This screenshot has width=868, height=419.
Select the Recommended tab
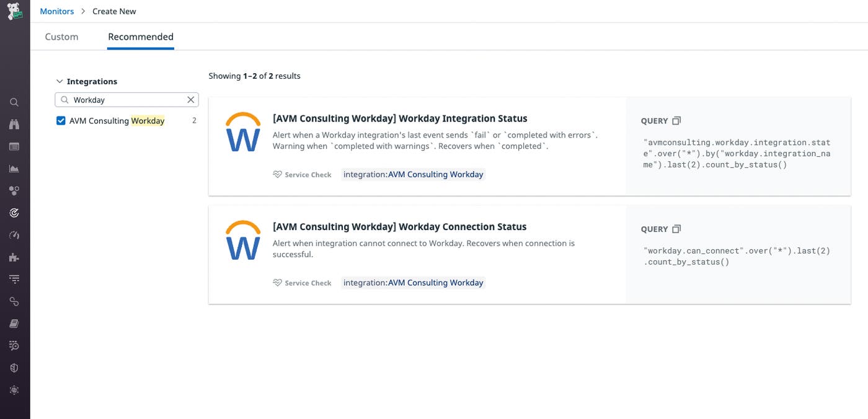(140, 37)
